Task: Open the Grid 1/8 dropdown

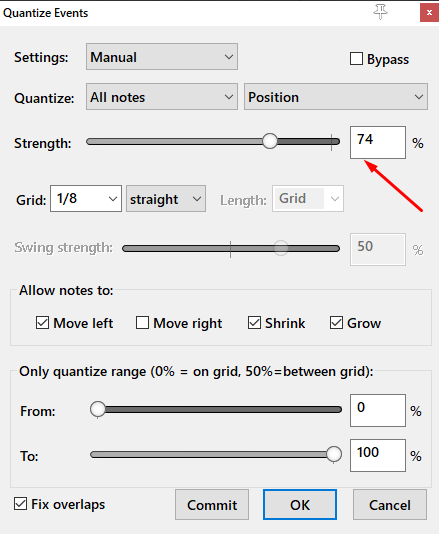Action: [86, 199]
